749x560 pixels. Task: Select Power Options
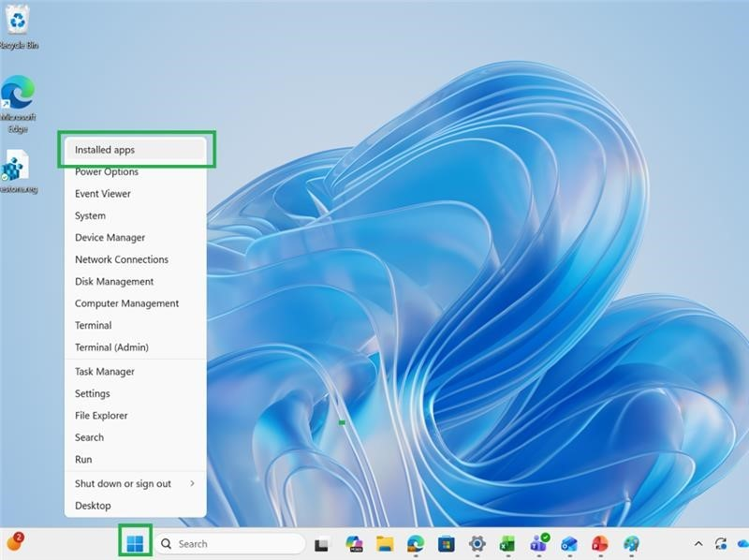pyautogui.click(x=135, y=171)
